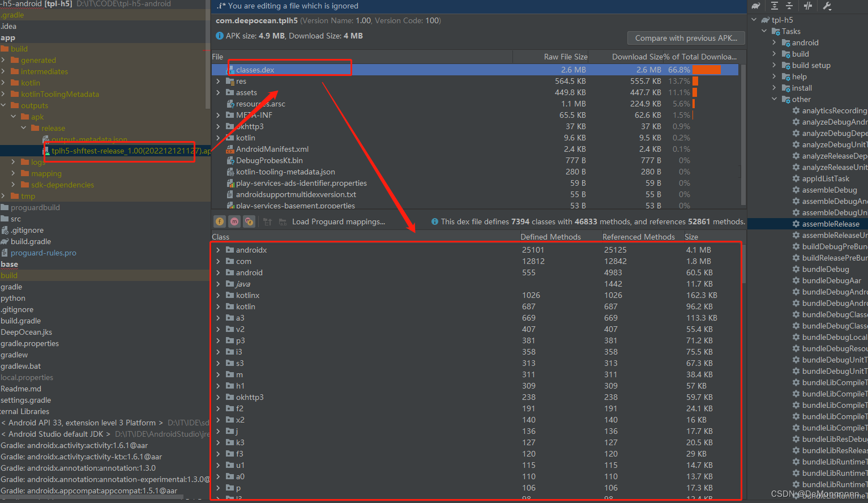This screenshot has width=868, height=503.
Task: Open proguard-rules.pro in project tree
Action: 43,253
